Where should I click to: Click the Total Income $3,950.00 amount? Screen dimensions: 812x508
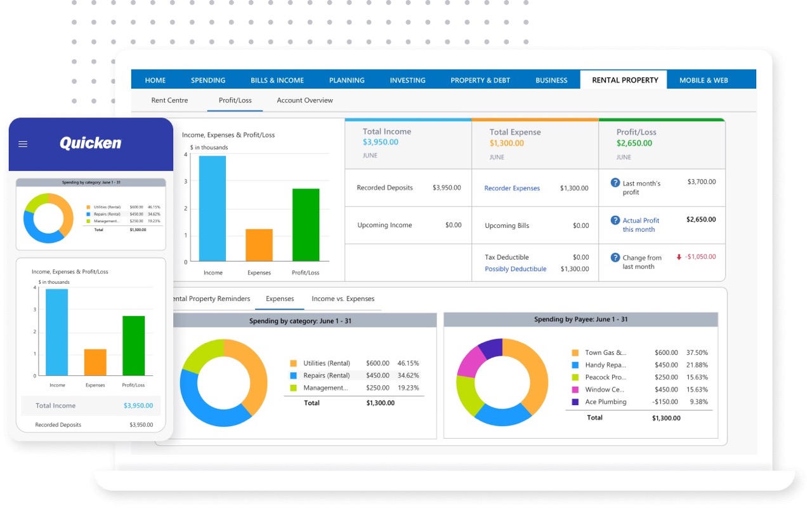(x=381, y=142)
